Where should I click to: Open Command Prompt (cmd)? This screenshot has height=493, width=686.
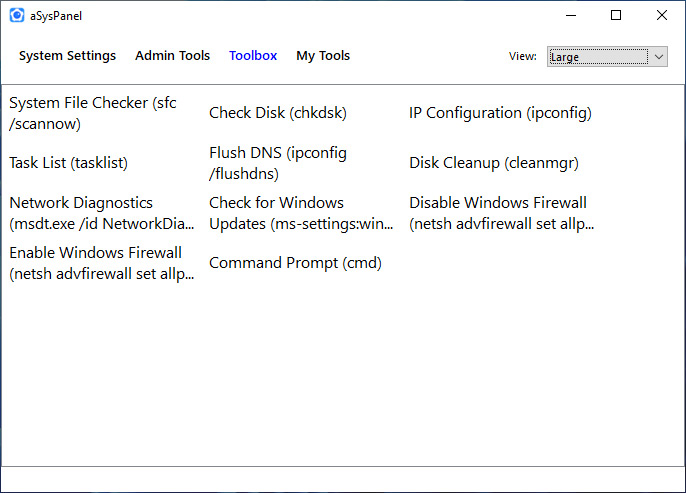(x=295, y=263)
